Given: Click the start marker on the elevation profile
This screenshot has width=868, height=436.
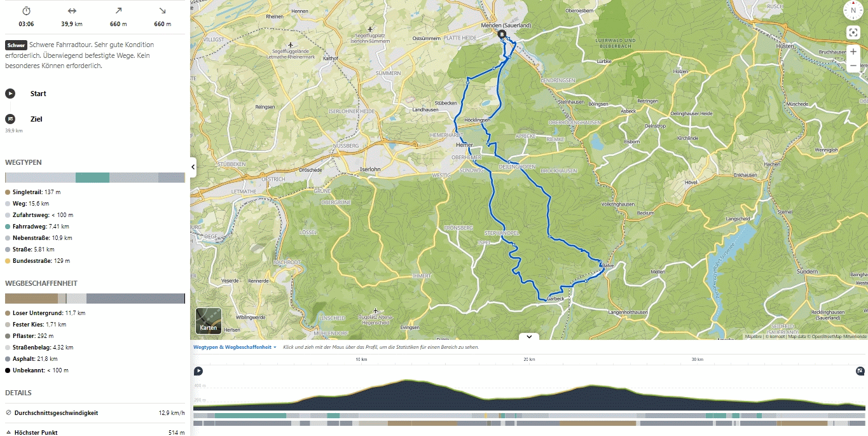Looking at the screenshot, I should [x=198, y=371].
